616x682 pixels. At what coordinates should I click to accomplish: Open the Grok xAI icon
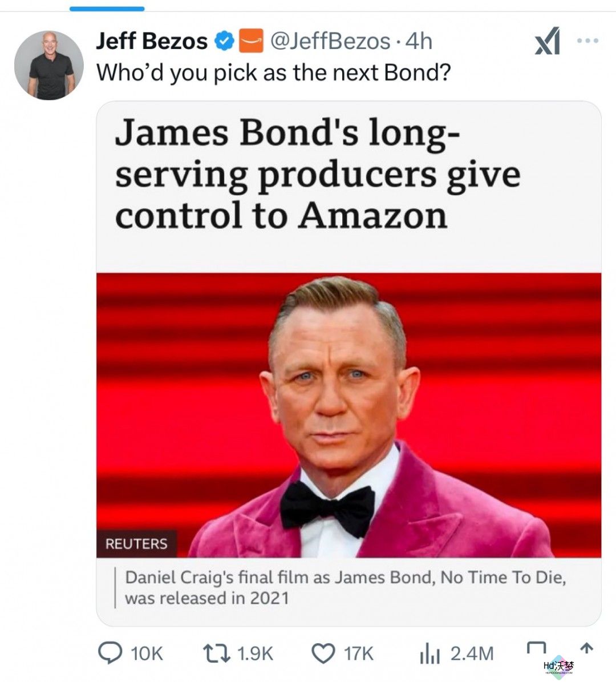point(548,41)
